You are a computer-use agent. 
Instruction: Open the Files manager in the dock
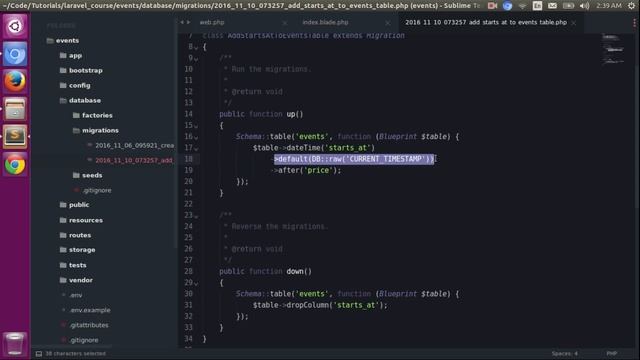pos(15,109)
